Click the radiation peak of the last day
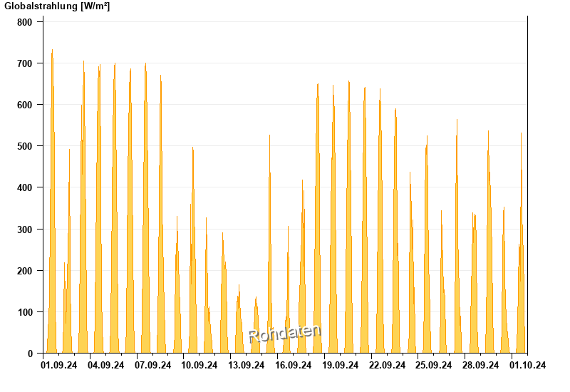Image resolution: width=570 pixels, height=392 pixels. coord(521,133)
